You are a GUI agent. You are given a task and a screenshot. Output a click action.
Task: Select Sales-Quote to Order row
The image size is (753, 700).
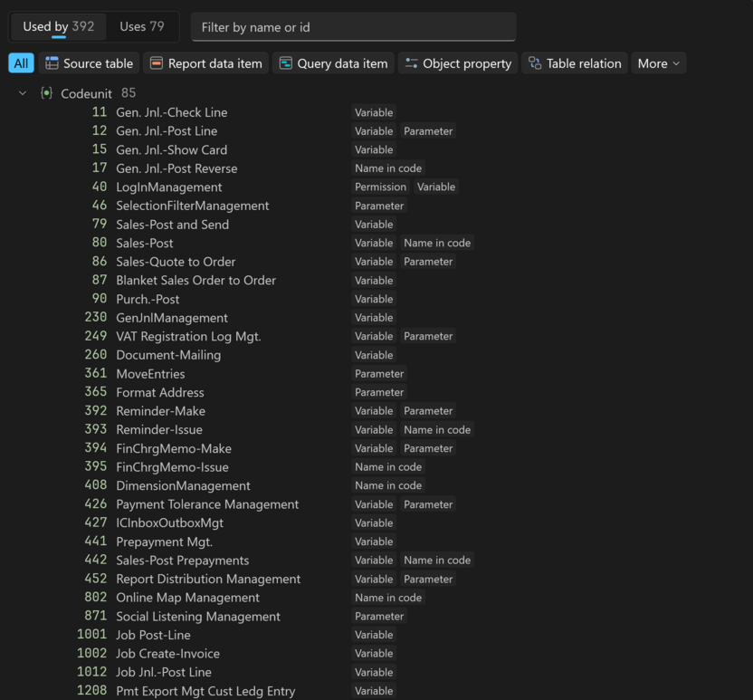176,262
